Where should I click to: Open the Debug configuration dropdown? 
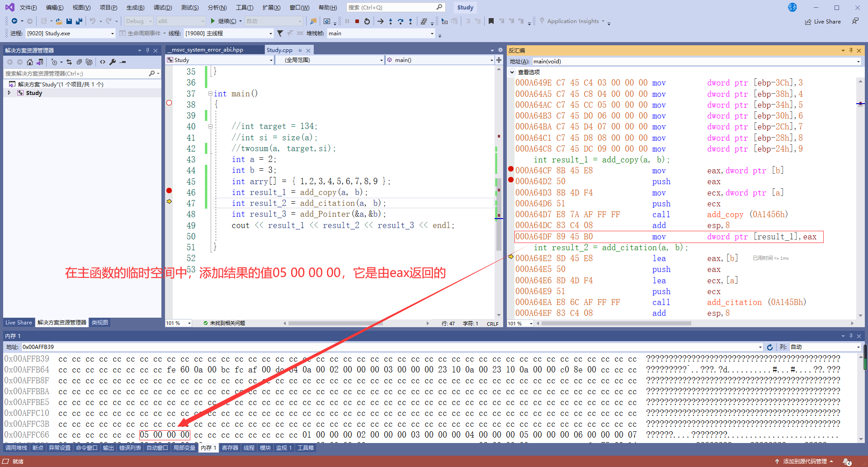[x=139, y=21]
